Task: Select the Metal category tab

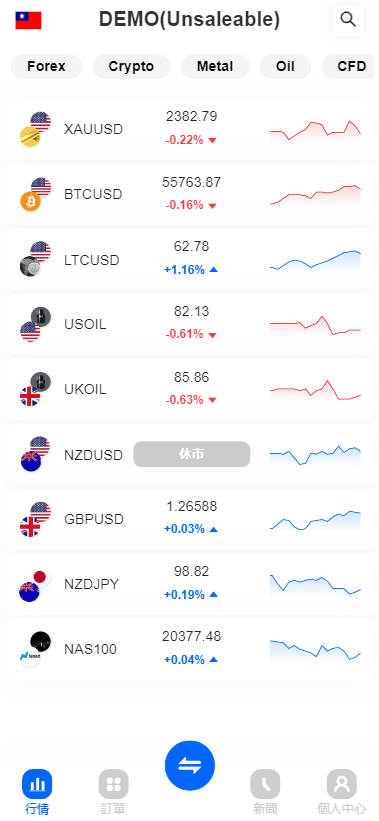Action: point(215,66)
